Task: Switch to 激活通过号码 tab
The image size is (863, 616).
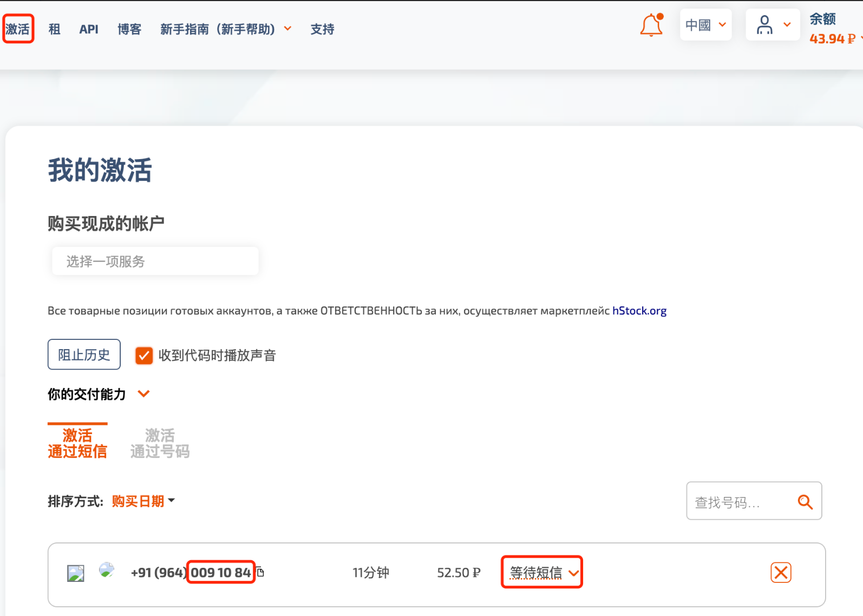Action: [x=160, y=443]
